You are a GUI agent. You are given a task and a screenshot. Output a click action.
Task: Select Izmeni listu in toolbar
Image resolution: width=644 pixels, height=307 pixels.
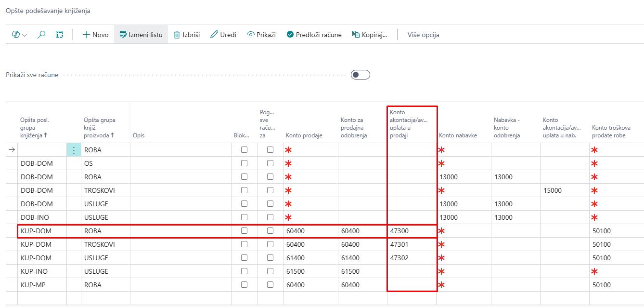(141, 35)
